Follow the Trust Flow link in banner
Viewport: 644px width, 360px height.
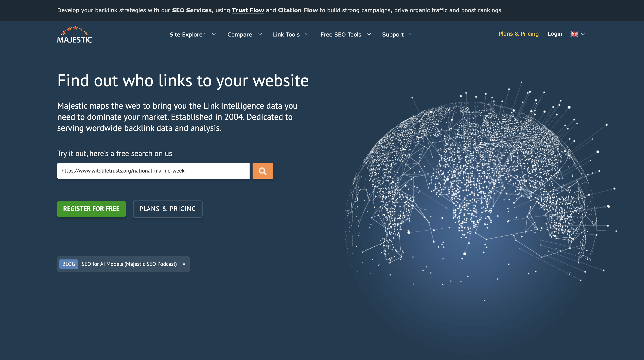click(248, 10)
